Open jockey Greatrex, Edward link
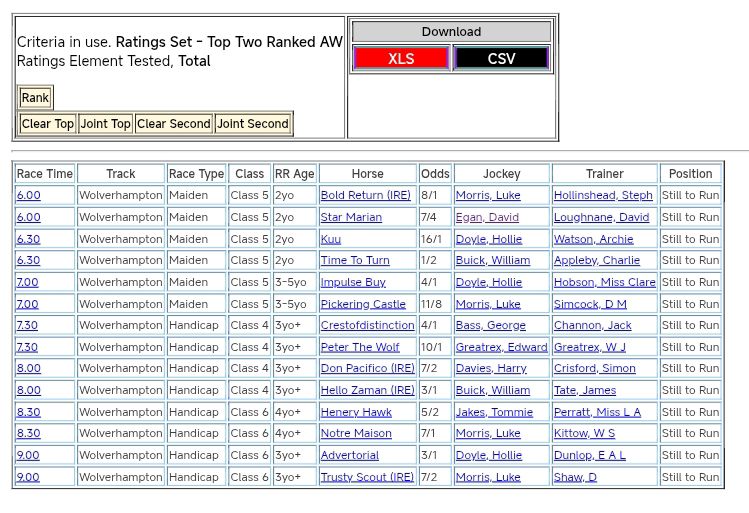 pos(501,347)
